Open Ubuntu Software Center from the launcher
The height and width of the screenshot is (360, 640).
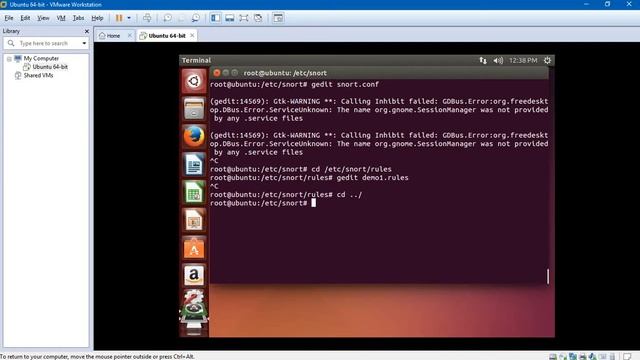click(x=194, y=248)
